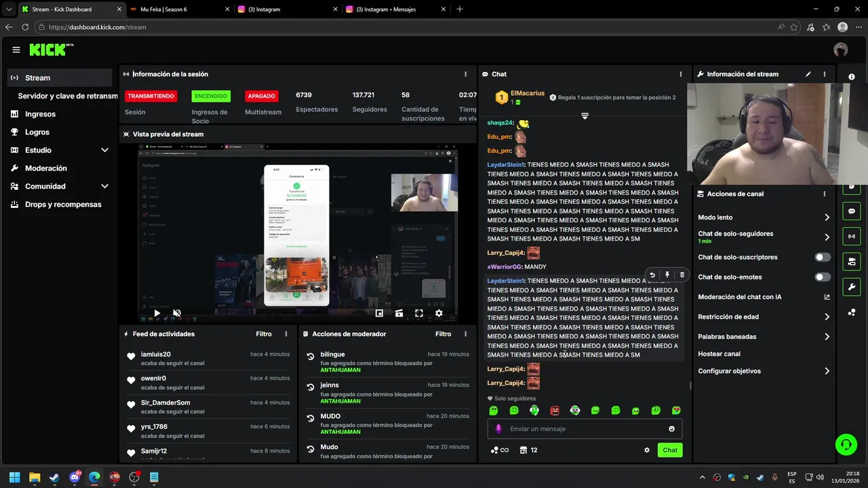Click the browser address bar URL
The width and height of the screenshot is (868, 488).
[x=97, y=27]
